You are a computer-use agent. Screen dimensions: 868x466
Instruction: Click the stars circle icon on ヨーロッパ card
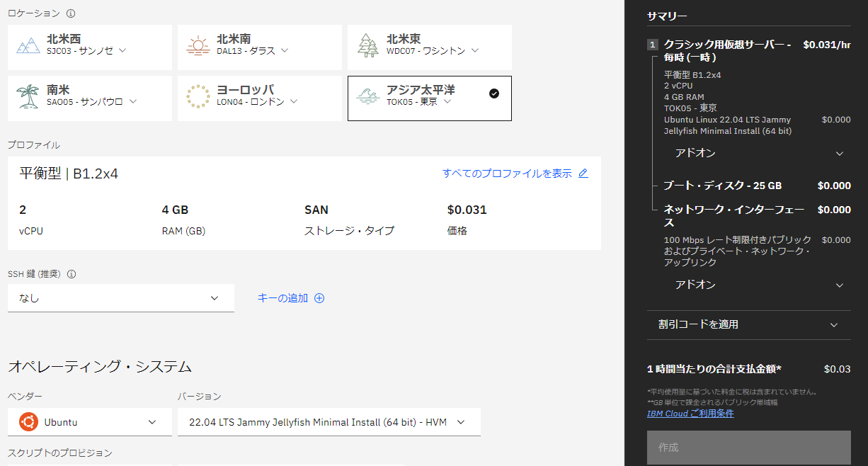198,96
